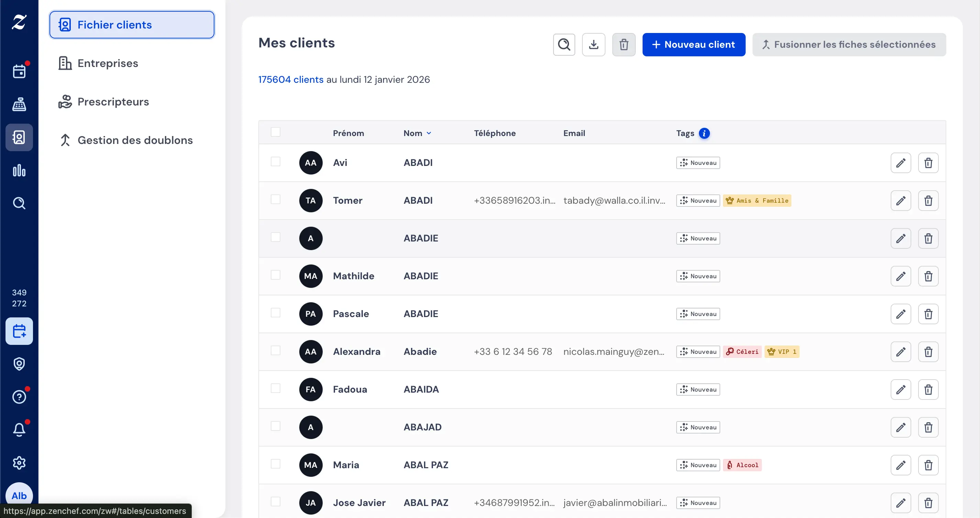Image resolution: width=980 pixels, height=518 pixels.
Task: Click Nouveau client button
Action: click(693, 45)
